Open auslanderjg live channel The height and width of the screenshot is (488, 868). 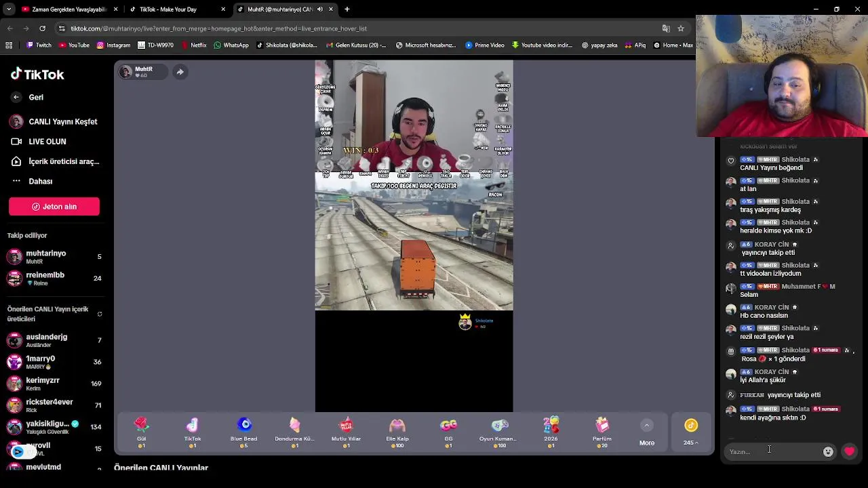click(x=54, y=340)
